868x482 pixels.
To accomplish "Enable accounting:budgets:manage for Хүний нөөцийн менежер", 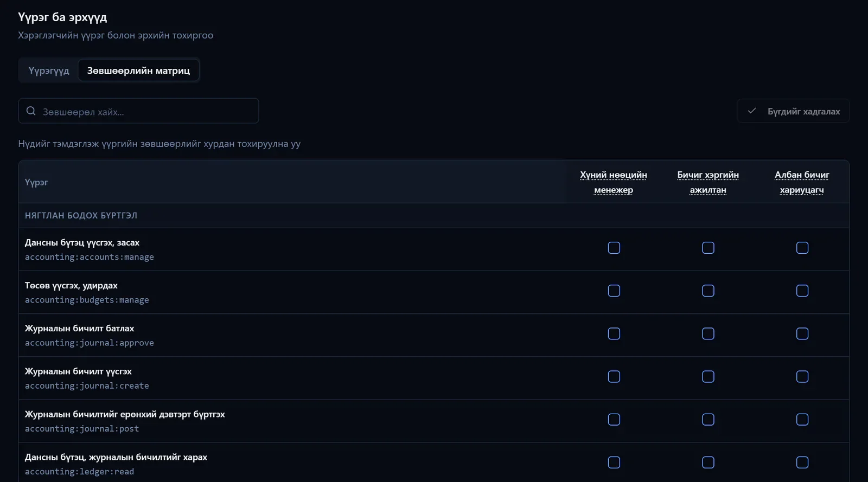I will (614, 291).
